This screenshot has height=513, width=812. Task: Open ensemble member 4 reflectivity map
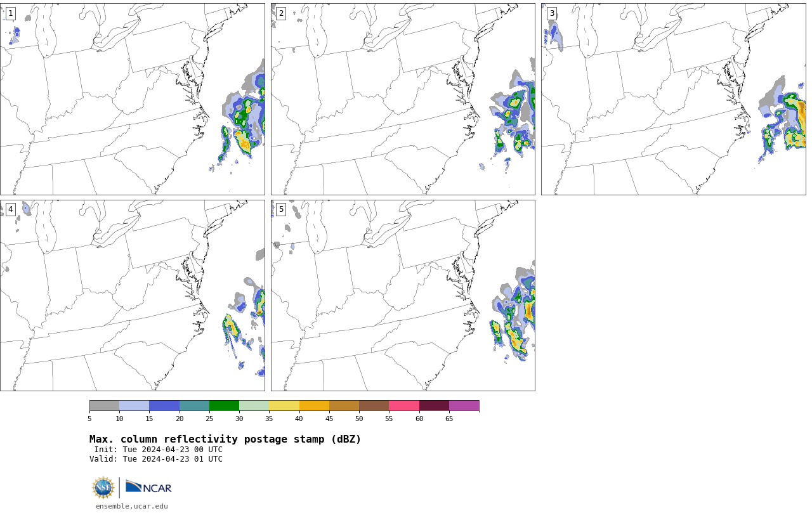133,295
